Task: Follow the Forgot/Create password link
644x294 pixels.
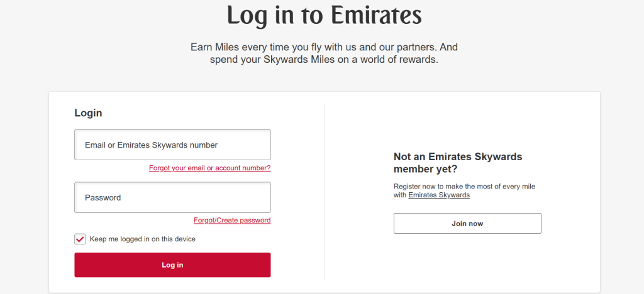Action: pyautogui.click(x=232, y=220)
